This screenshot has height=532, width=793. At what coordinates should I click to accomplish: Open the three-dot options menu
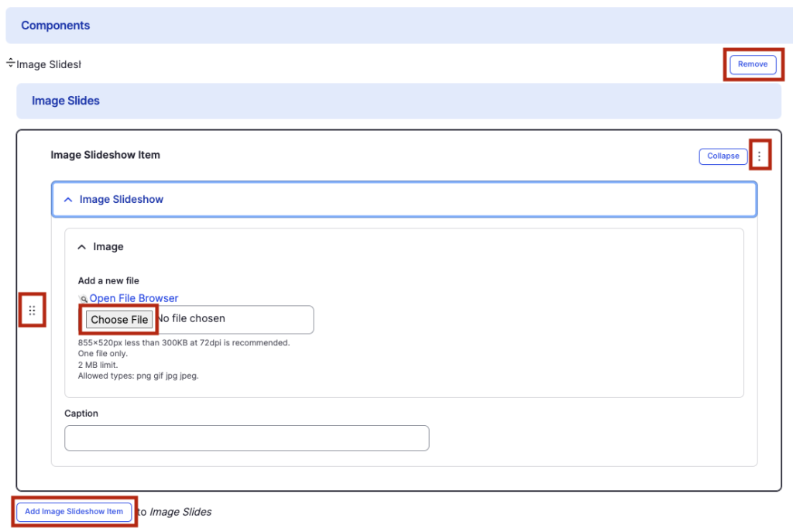759,156
